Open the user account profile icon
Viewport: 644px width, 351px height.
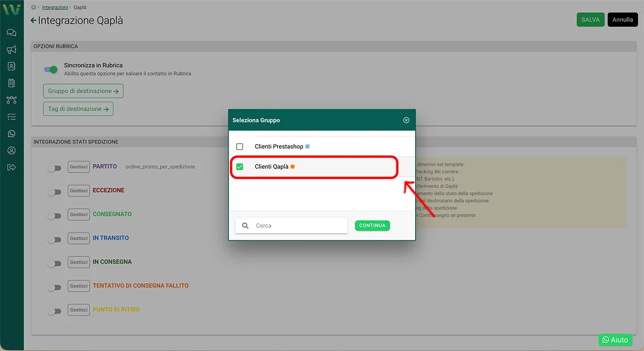(x=12, y=150)
